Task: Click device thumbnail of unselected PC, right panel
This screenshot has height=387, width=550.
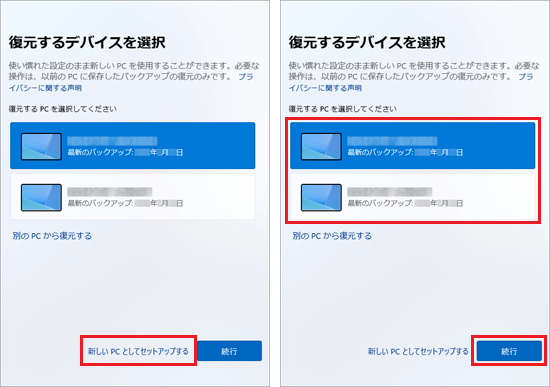Action: [x=321, y=198]
